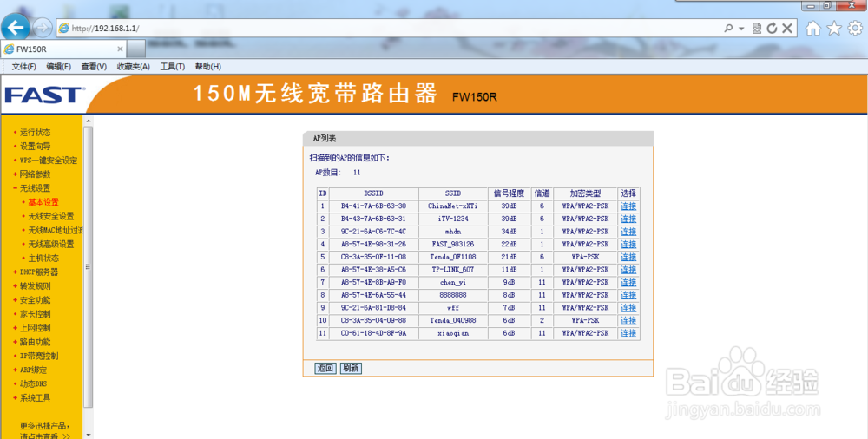Expand 网络参数 in sidebar
Image resolution: width=868 pixels, height=439 pixels.
pos(36,174)
